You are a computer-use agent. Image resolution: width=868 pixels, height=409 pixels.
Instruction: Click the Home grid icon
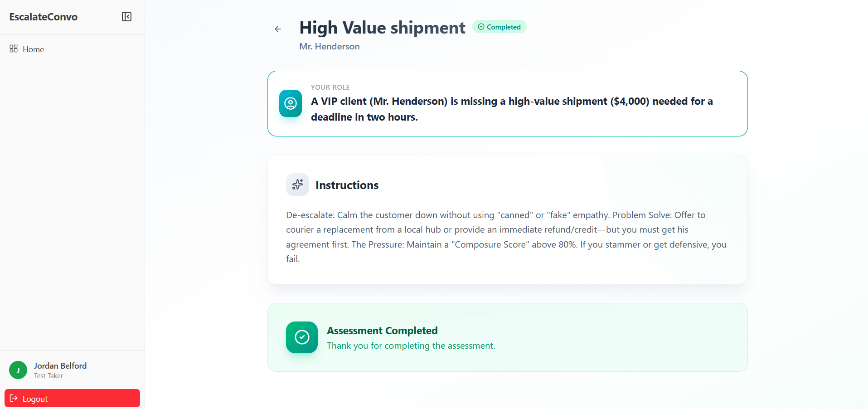(14, 49)
